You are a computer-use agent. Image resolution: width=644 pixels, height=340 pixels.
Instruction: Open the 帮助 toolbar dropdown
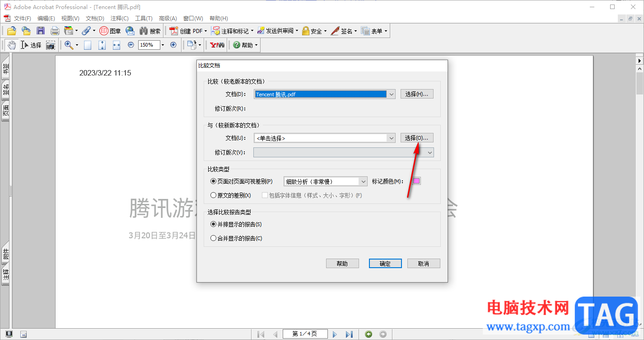coord(246,45)
